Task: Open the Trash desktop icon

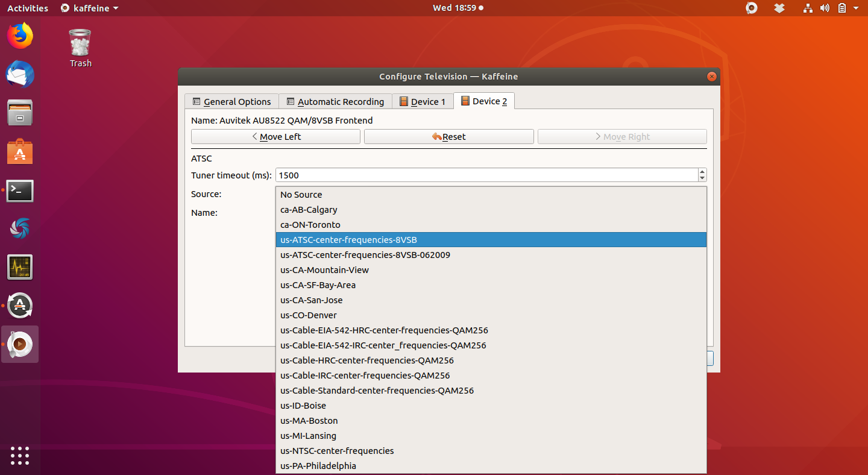Action: 80,48
